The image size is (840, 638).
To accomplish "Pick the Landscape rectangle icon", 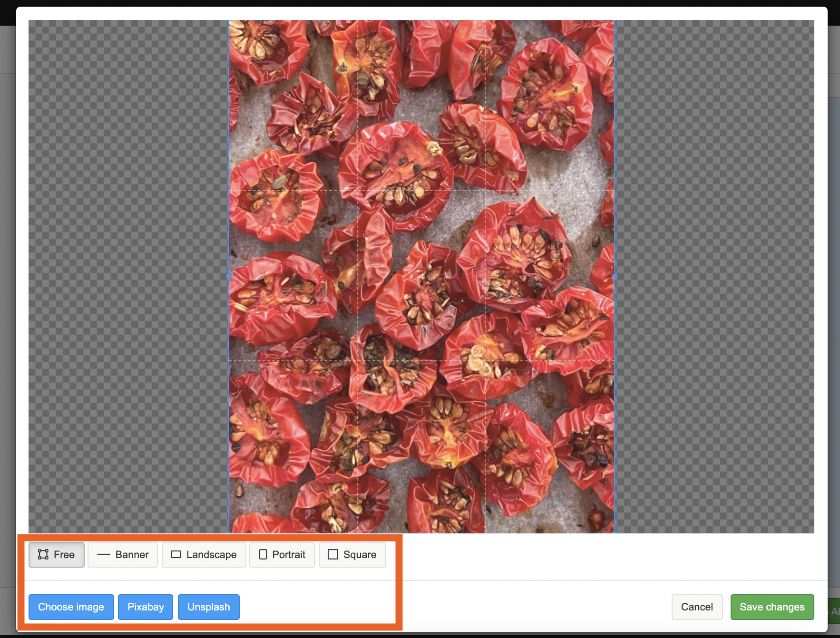I will (x=176, y=554).
